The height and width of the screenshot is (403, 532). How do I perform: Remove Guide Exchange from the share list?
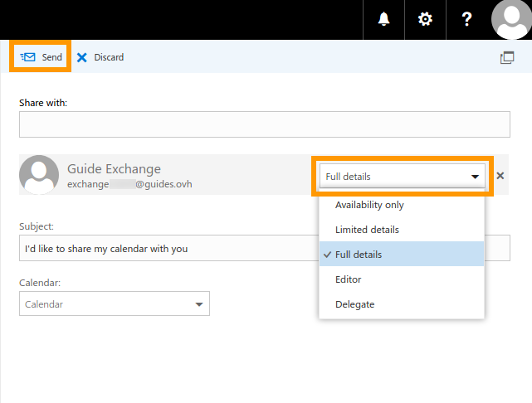tap(500, 176)
